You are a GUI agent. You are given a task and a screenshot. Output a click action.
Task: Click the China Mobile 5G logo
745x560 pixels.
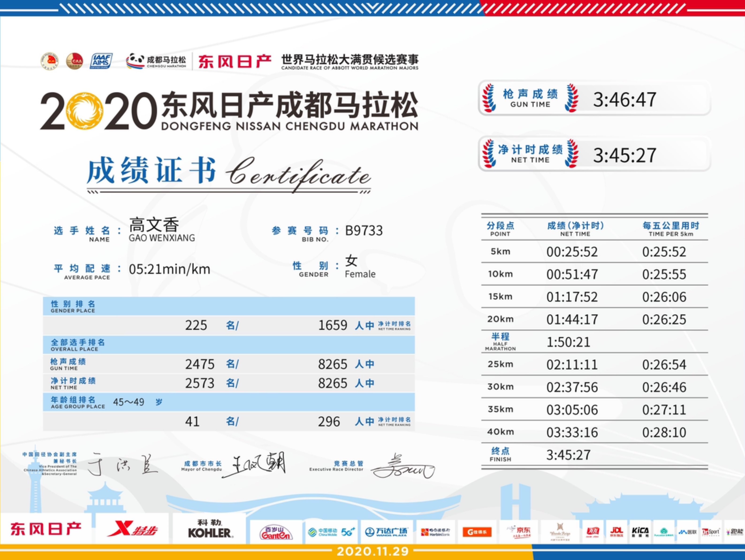point(331,532)
